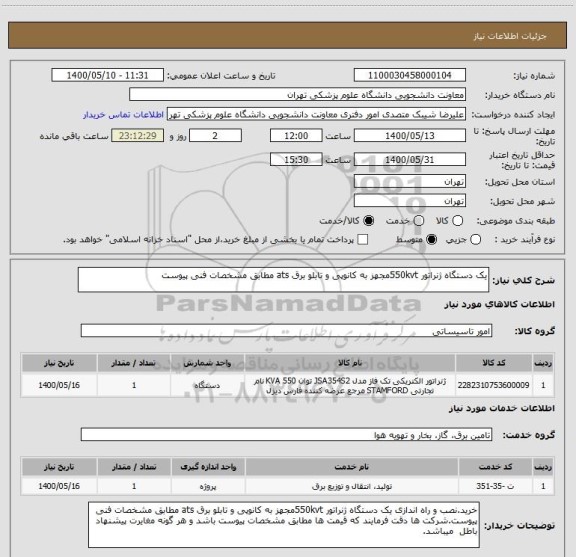Select the کالا radio button

pyautogui.click(x=457, y=221)
